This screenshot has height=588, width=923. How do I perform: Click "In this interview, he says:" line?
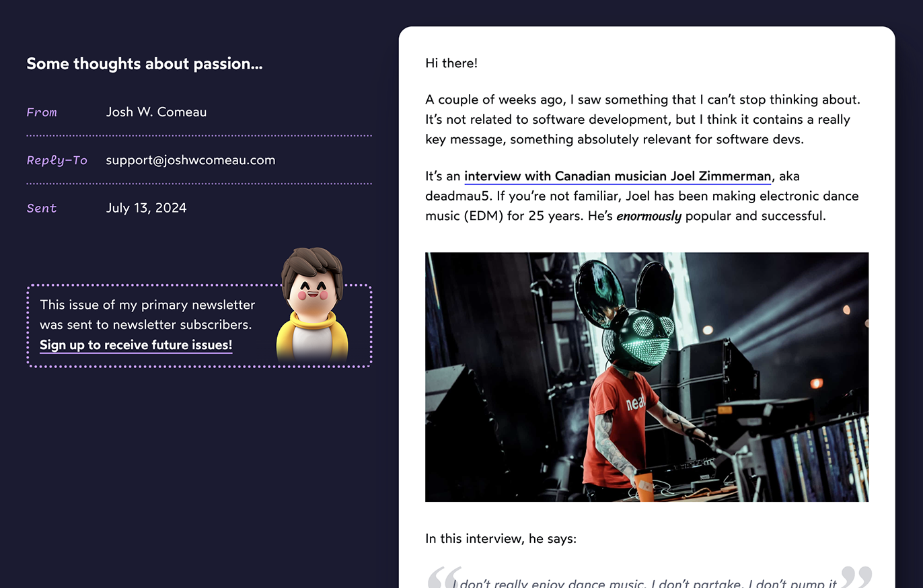(501, 539)
